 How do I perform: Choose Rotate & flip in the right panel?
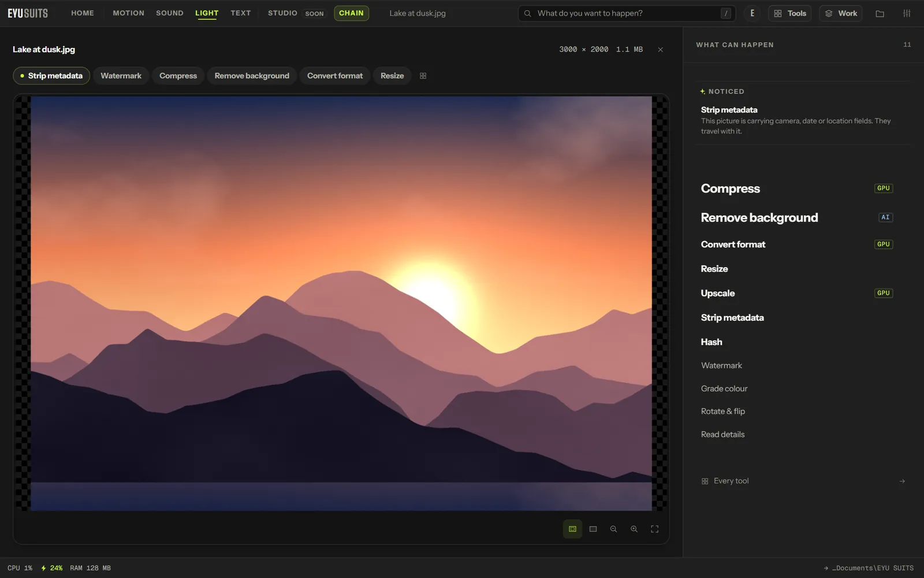click(x=797, y=411)
